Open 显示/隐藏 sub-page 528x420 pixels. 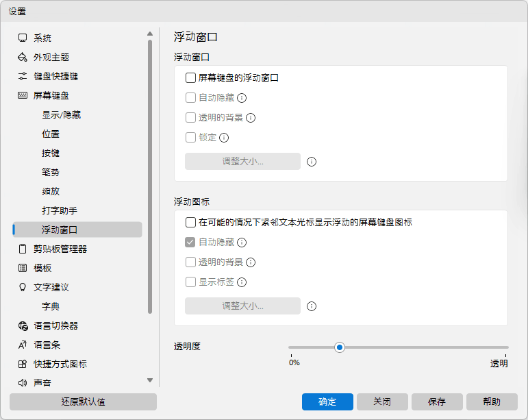[77, 115]
